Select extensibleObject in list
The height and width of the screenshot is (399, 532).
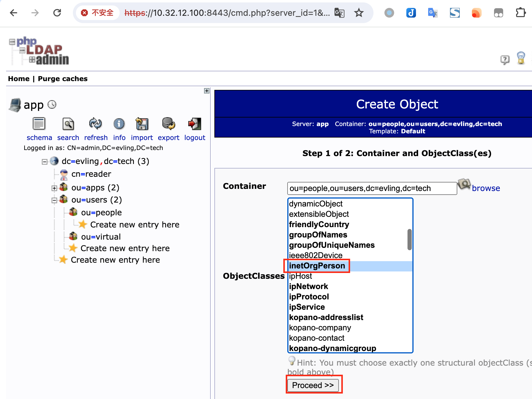coord(350,214)
